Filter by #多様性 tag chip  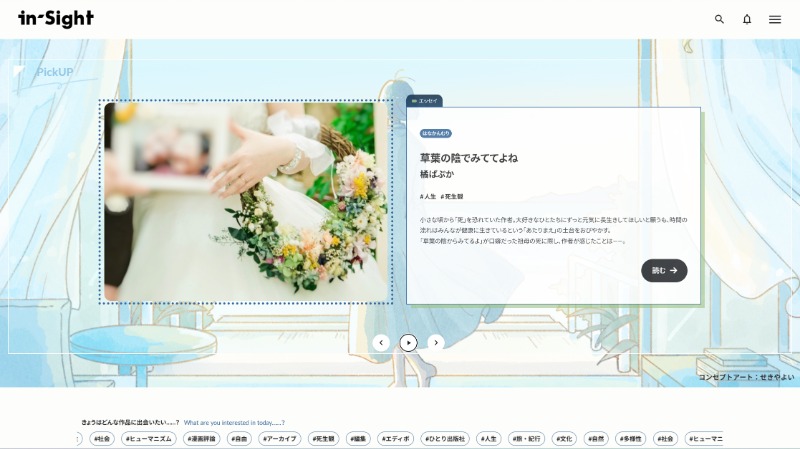click(x=631, y=438)
